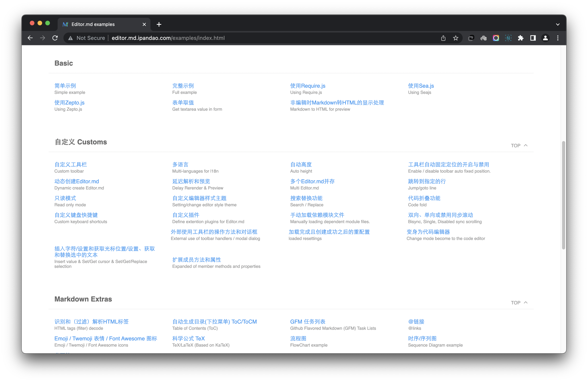Open the 简单示例 Simple example link
The height and width of the screenshot is (382, 588).
click(65, 86)
